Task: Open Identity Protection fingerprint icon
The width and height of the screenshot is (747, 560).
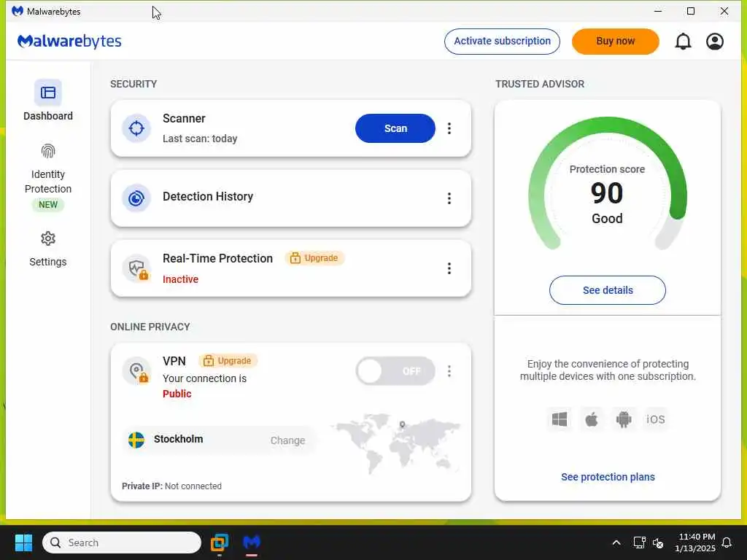Action: click(x=48, y=152)
